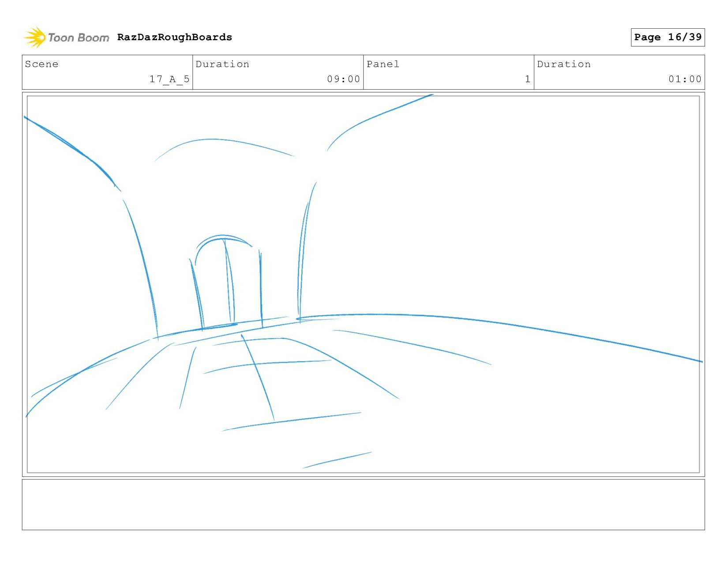The width and height of the screenshot is (728, 563).
Task: Click the Page 16/39 indicator
Action: [x=668, y=37]
